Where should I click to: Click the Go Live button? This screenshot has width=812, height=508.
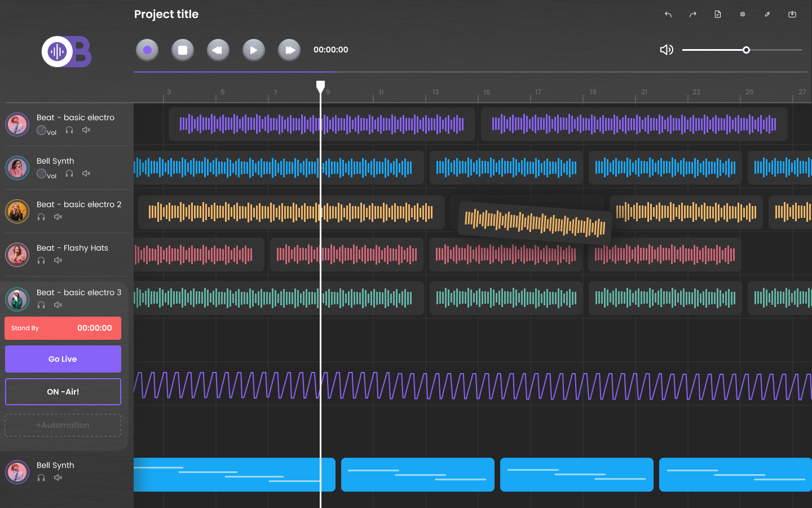[x=63, y=359]
